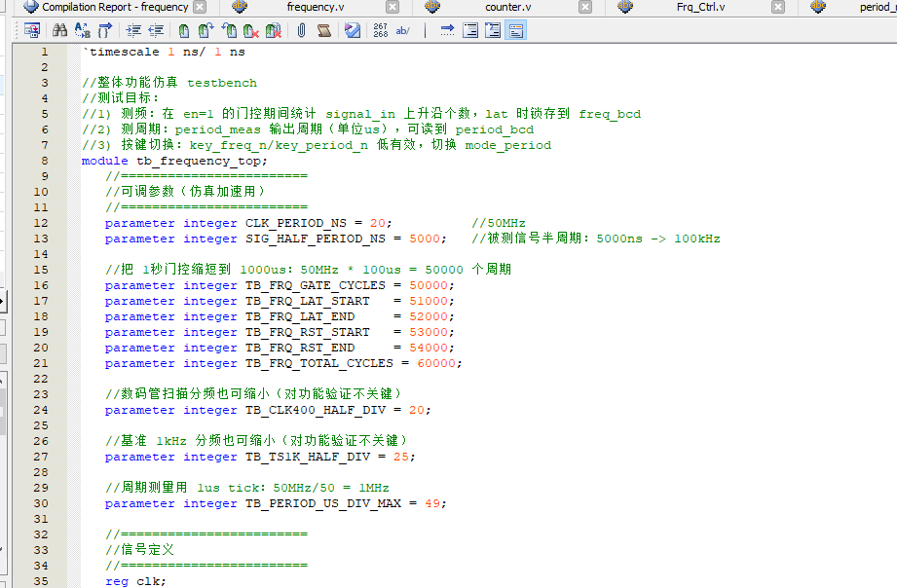The image size is (897, 588).
Task: Decrease indent of selected lines
Action: (156, 30)
